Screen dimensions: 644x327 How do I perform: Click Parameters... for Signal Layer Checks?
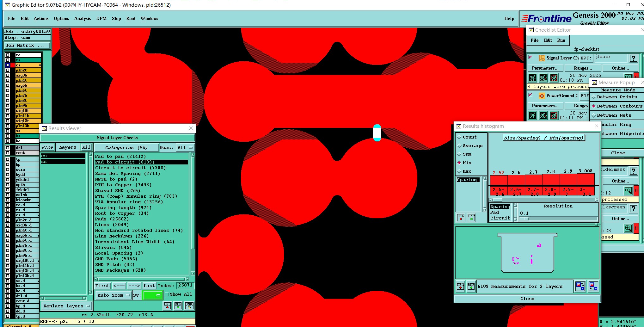(545, 68)
